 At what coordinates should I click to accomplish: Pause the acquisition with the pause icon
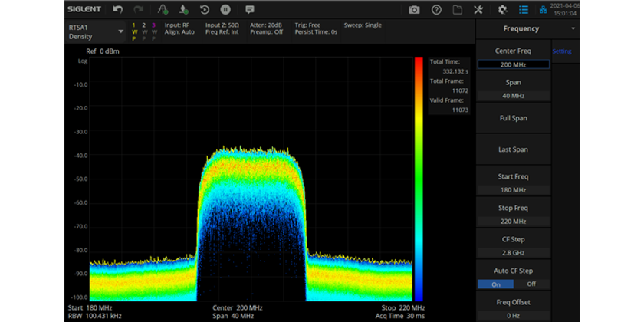(x=225, y=9)
